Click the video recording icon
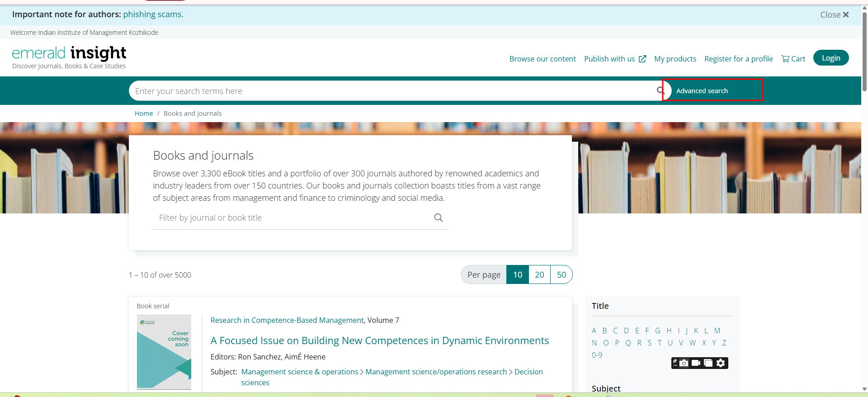 point(696,363)
